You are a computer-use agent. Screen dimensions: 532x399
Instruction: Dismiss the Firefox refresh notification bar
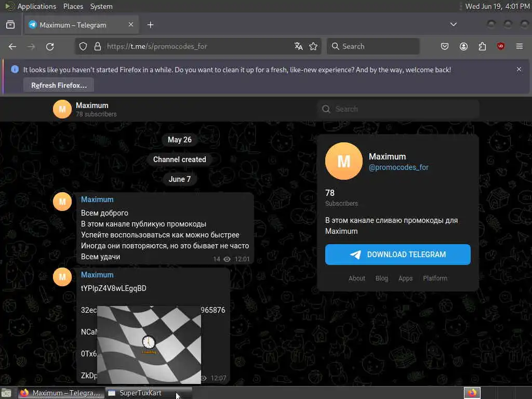[x=519, y=69]
